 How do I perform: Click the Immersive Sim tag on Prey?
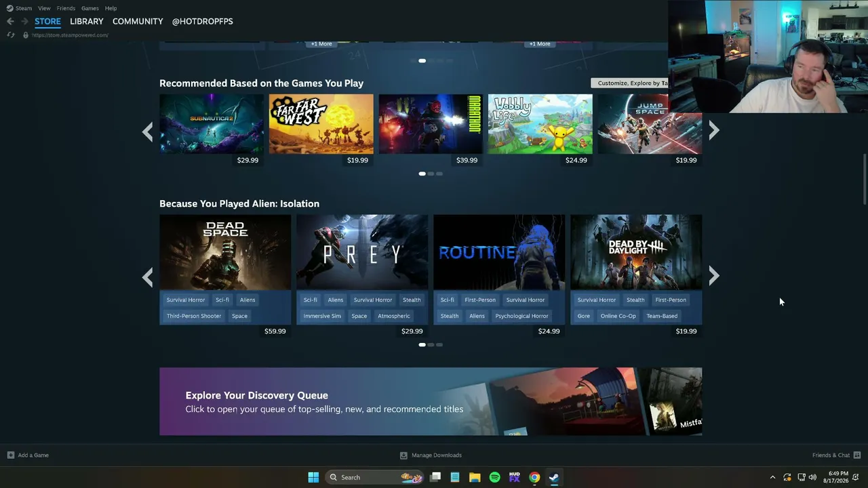tap(322, 316)
